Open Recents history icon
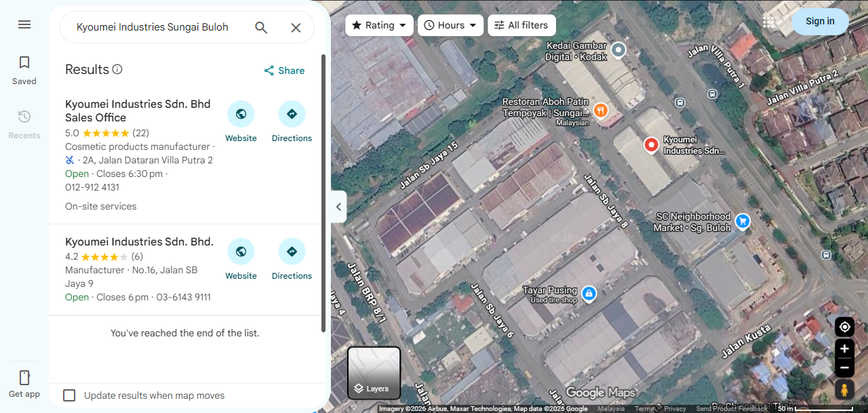Image resolution: width=868 pixels, height=413 pixels. click(x=24, y=117)
